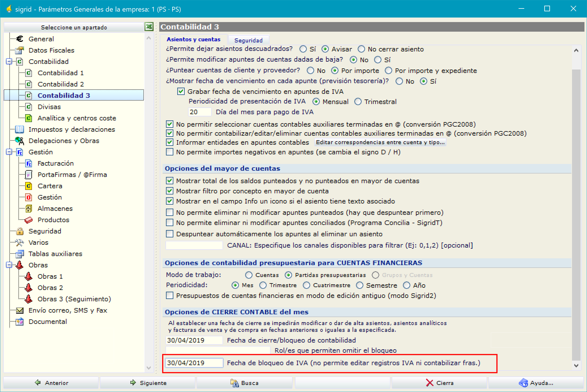Click the Cartera yellow icon
This screenshot has width=587, height=392.
click(x=29, y=186)
